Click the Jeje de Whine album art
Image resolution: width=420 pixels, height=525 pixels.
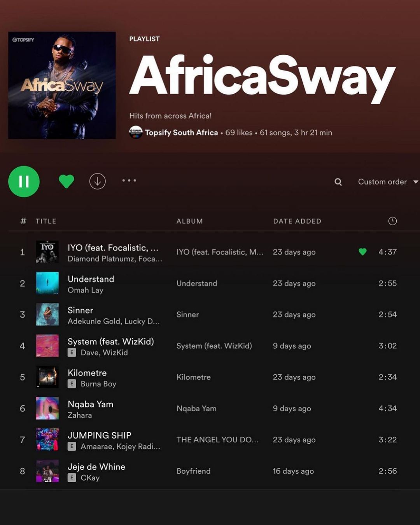point(47,471)
